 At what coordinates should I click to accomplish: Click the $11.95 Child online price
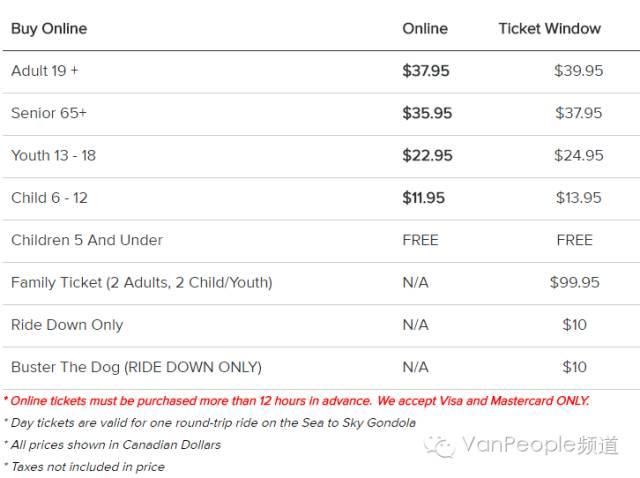click(423, 198)
